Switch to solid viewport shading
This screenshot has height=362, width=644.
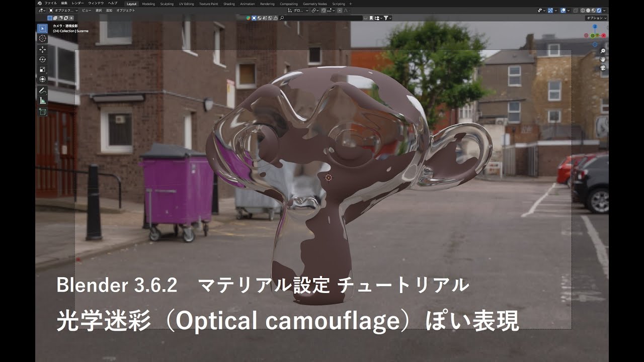(588, 11)
